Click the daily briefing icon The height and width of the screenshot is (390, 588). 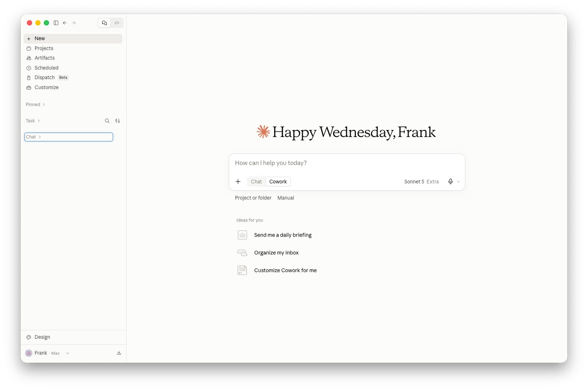[x=242, y=235]
